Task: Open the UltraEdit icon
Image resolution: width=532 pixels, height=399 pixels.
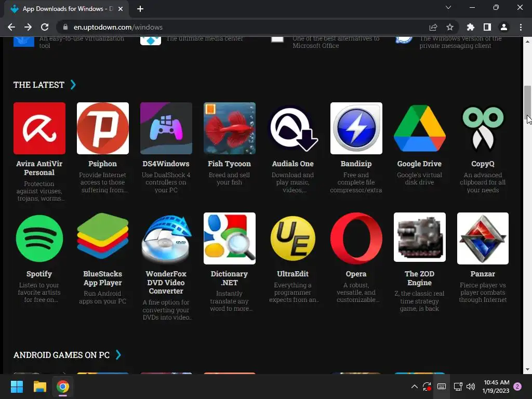Action: pyautogui.click(x=293, y=238)
